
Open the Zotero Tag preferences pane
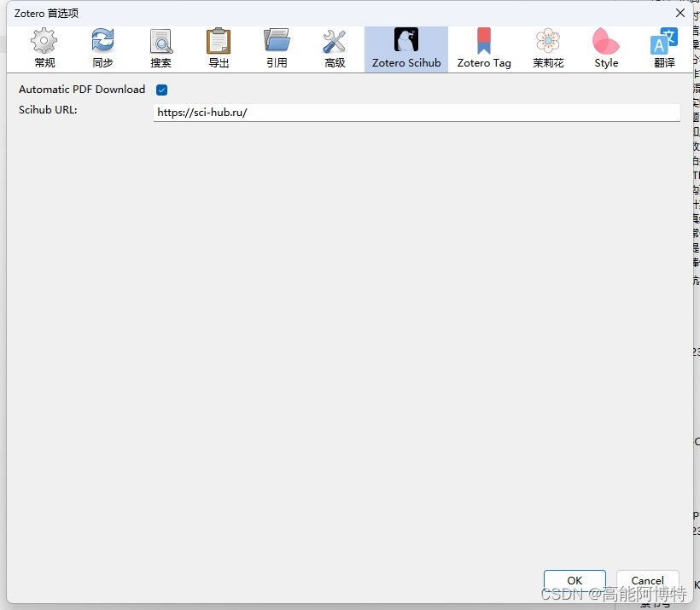coord(484,49)
